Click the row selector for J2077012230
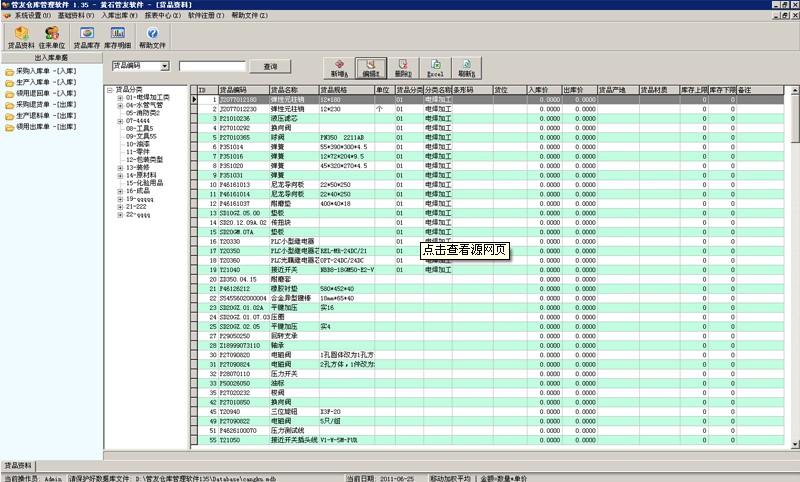Viewport: 800px width, 482px height. (x=194, y=109)
